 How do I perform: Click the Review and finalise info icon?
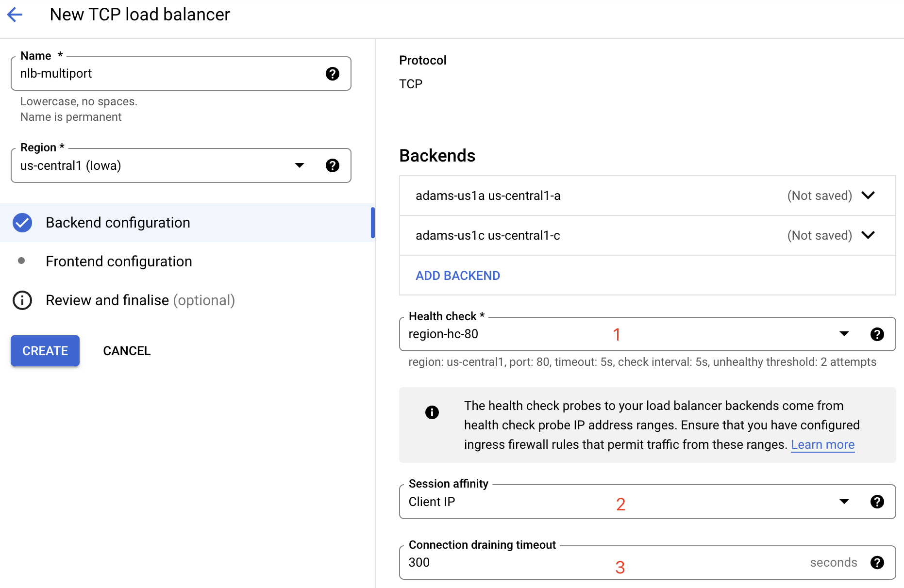tap(22, 300)
